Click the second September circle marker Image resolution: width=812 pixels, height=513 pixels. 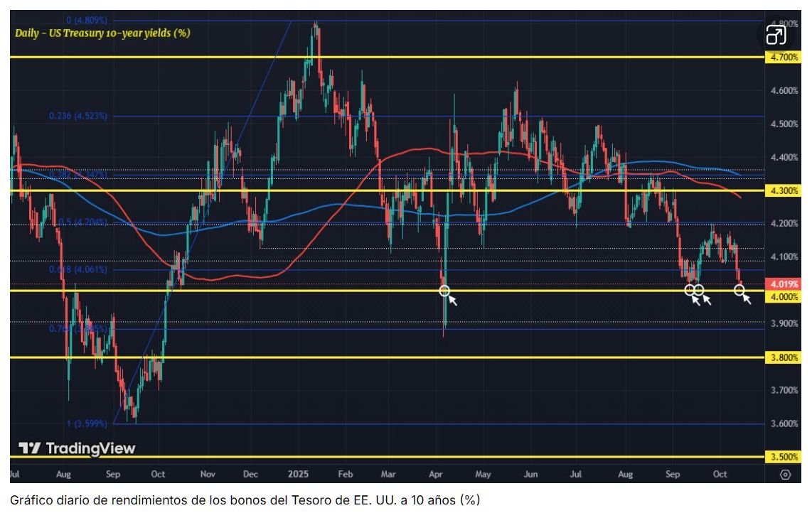click(698, 290)
